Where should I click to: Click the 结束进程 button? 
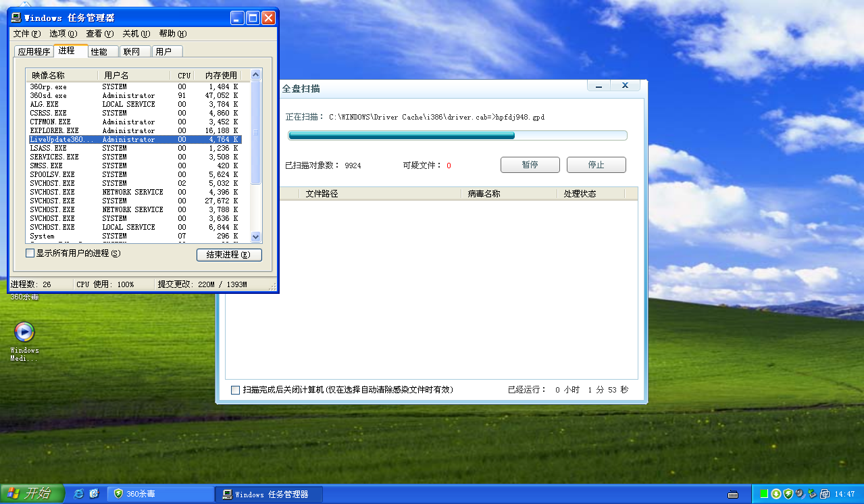point(229,255)
